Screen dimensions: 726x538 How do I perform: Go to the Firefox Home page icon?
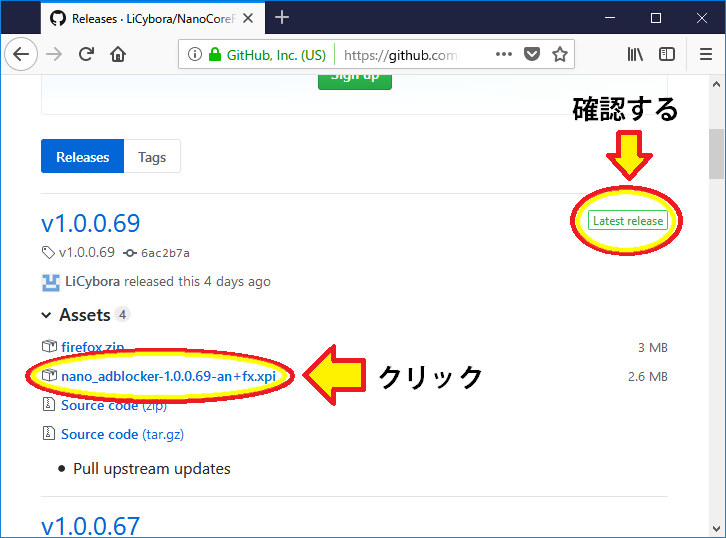(x=118, y=54)
